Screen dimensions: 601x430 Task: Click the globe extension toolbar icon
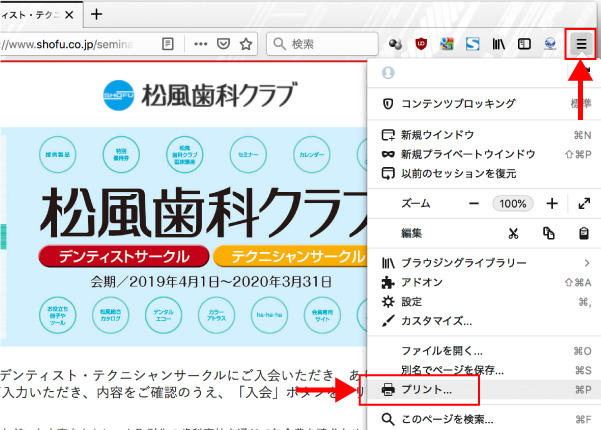[550, 44]
